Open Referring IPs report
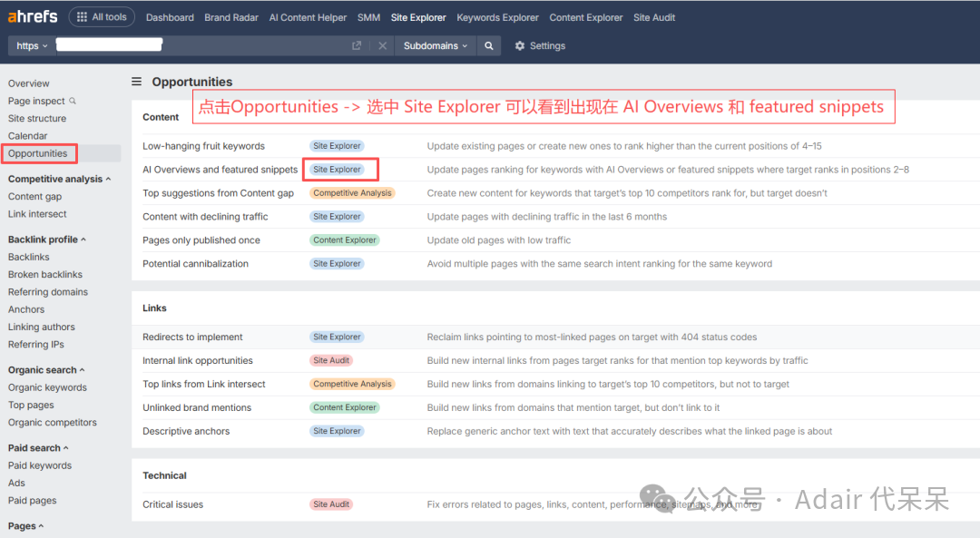 36,344
